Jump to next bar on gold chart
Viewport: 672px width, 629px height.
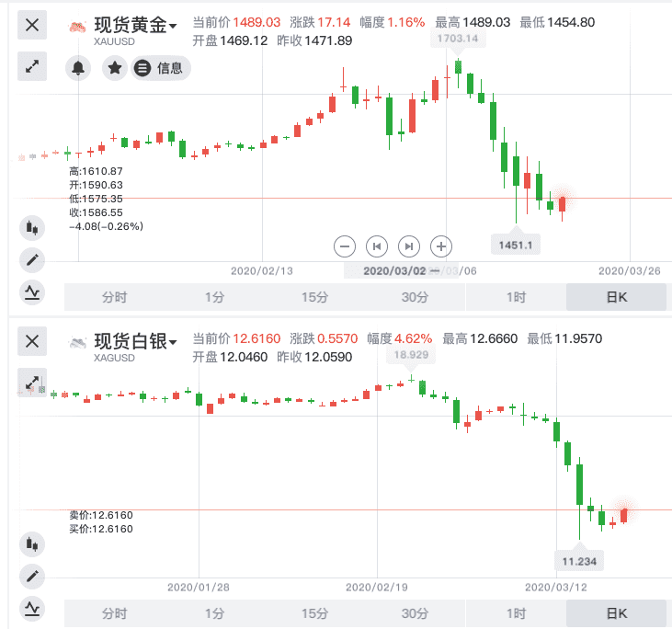click(409, 246)
